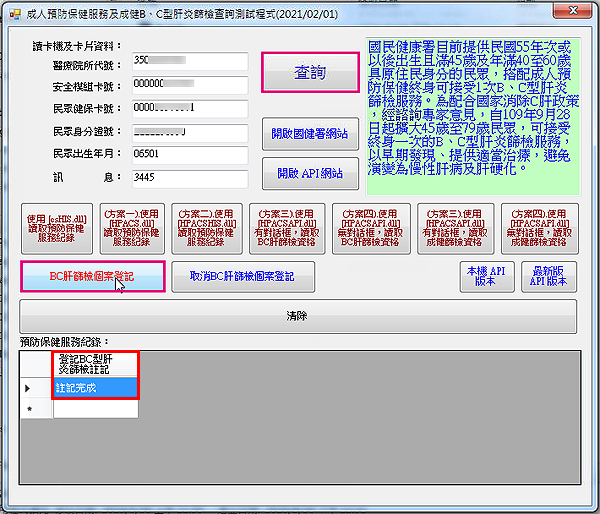Choose 方案二 HPACSHIS.dll read records button

click(209, 228)
